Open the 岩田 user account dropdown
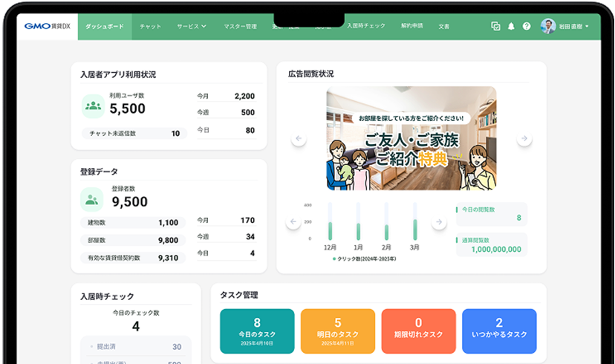Viewport: 615px width, 364px height. (x=565, y=26)
